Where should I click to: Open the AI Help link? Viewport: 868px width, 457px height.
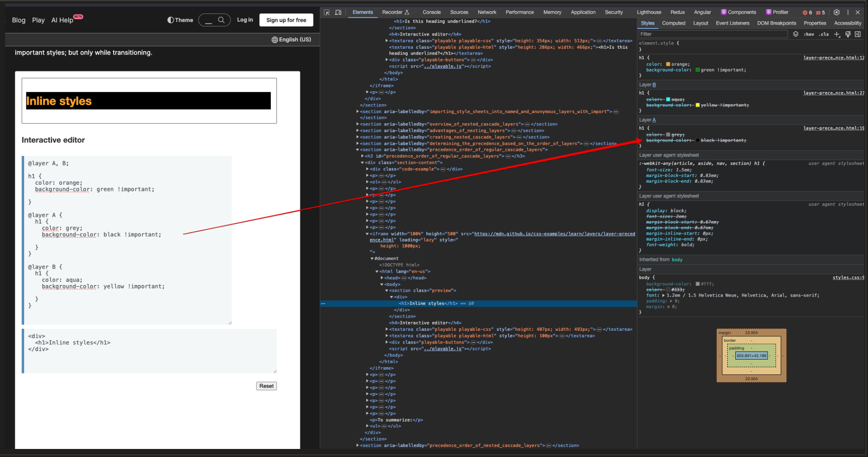click(62, 20)
